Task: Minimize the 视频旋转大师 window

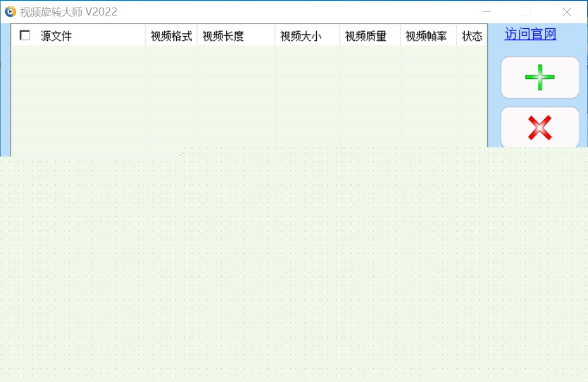Action: [x=487, y=12]
